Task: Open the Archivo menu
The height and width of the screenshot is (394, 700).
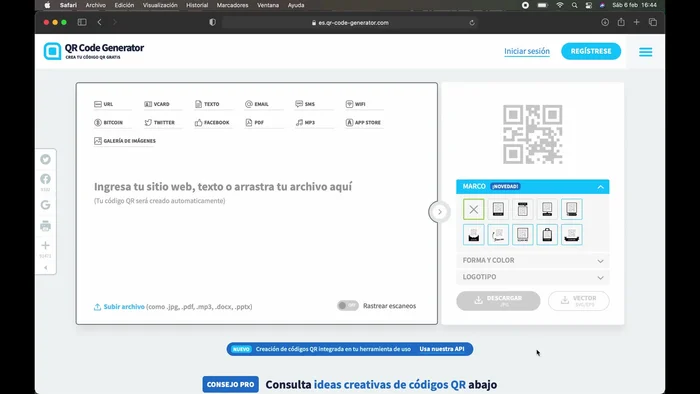Action: pos(96,5)
